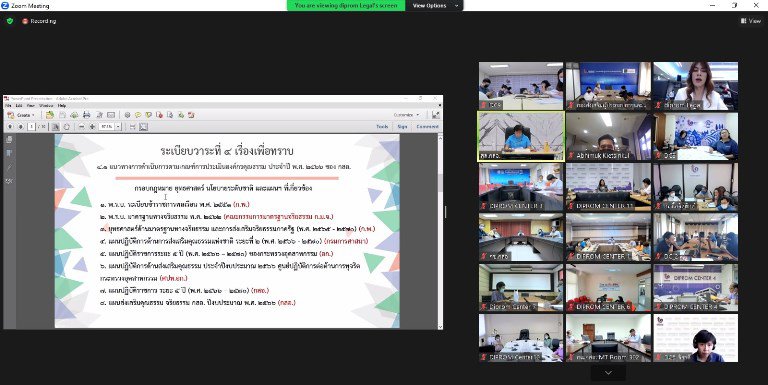Click muted mic icon on diprom Legal tile
Screen dimensions: 768x385
pos(658,105)
